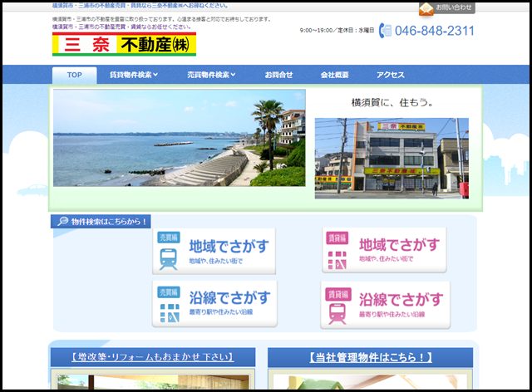Click pink grid map icon in 賃貸 地域でさがす
Viewport: 532px width, 392px height.
coord(337,260)
